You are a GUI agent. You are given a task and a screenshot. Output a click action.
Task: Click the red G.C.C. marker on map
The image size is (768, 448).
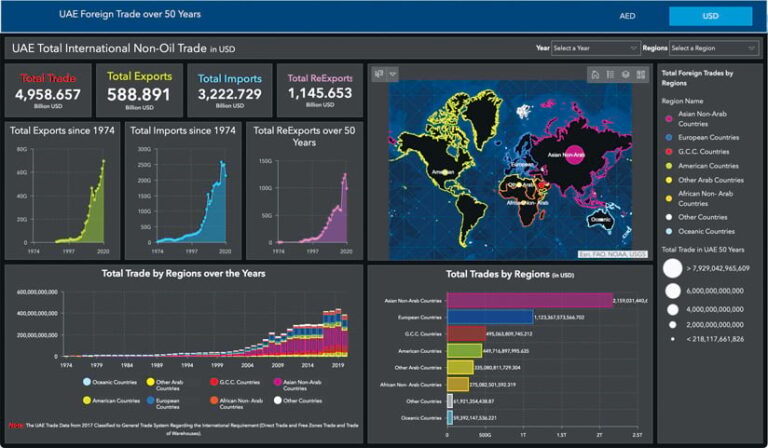tap(542, 186)
